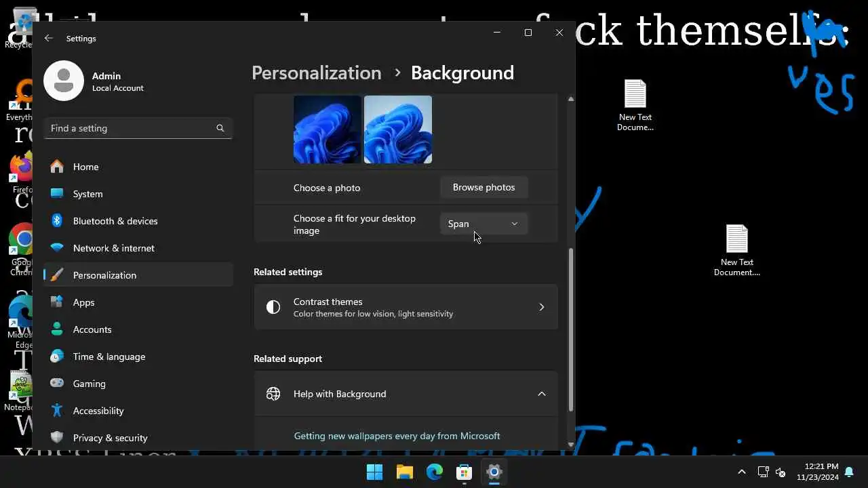Open Microsoft Edge from the taskbar
The height and width of the screenshot is (488, 868).
coord(434,472)
